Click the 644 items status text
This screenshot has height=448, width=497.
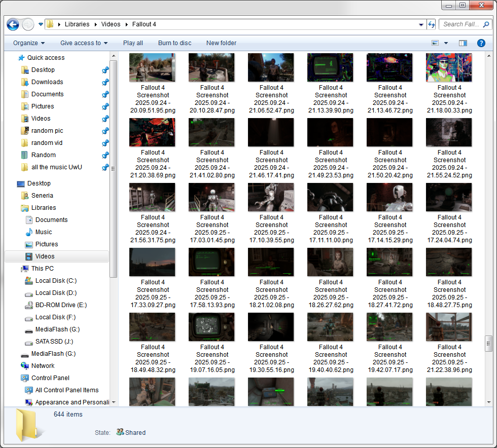click(x=68, y=415)
